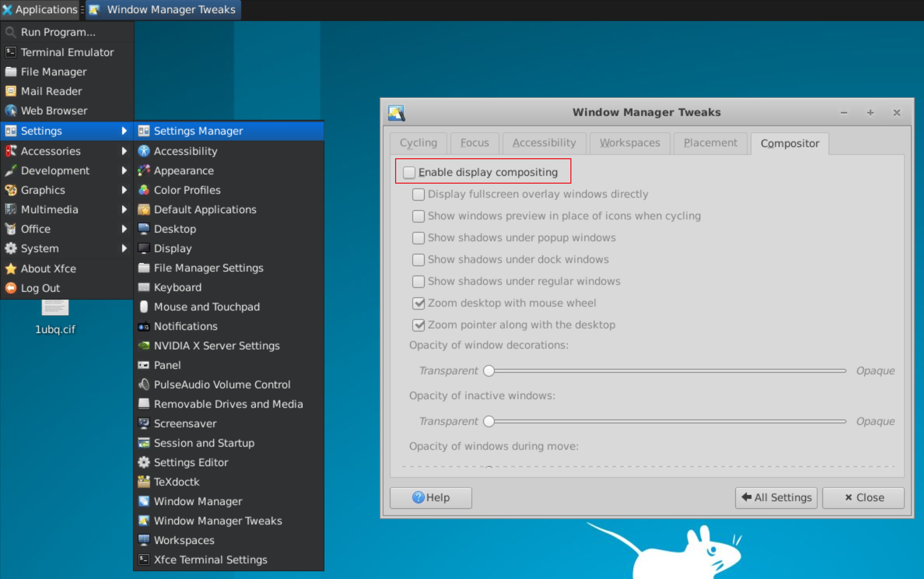Click the PulseAudio Volume Control speaker icon
924x579 pixels.
click(x=144, y=384)
